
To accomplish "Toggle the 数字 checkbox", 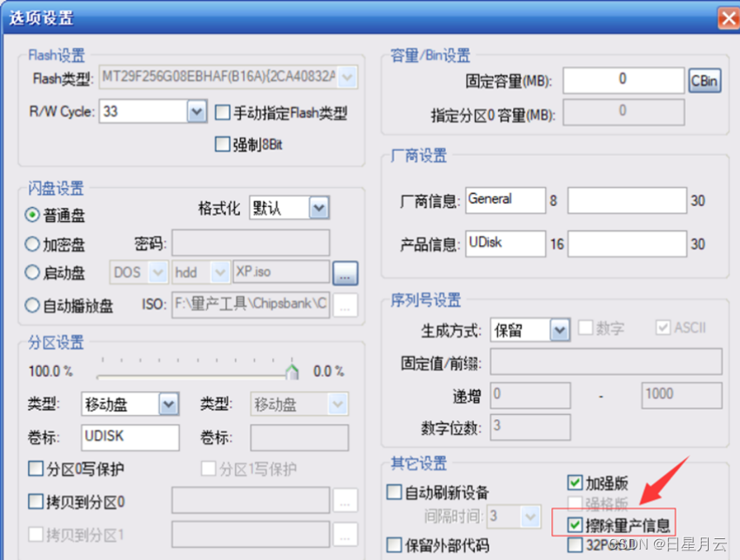I will [x=586, y=328].
